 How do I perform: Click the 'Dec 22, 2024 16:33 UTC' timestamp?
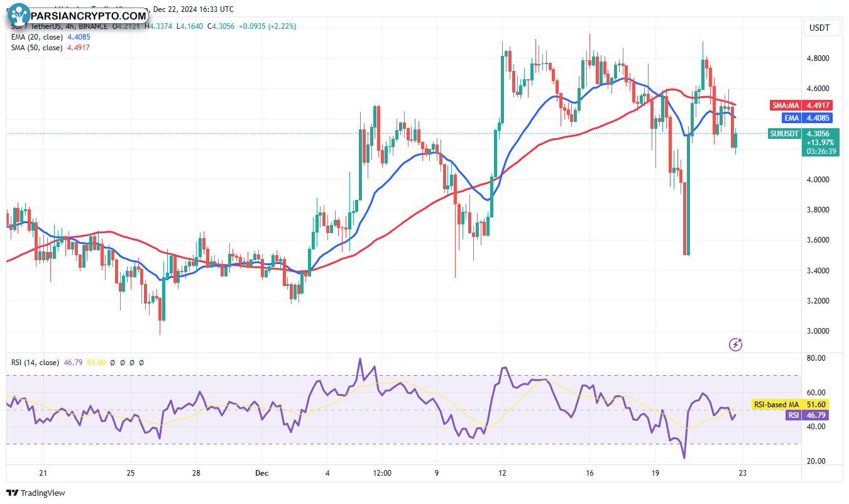click(192, 9)
